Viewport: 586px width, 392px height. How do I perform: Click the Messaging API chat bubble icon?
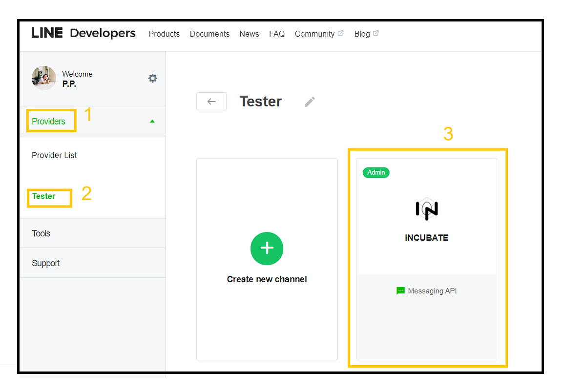coord(400,290)
